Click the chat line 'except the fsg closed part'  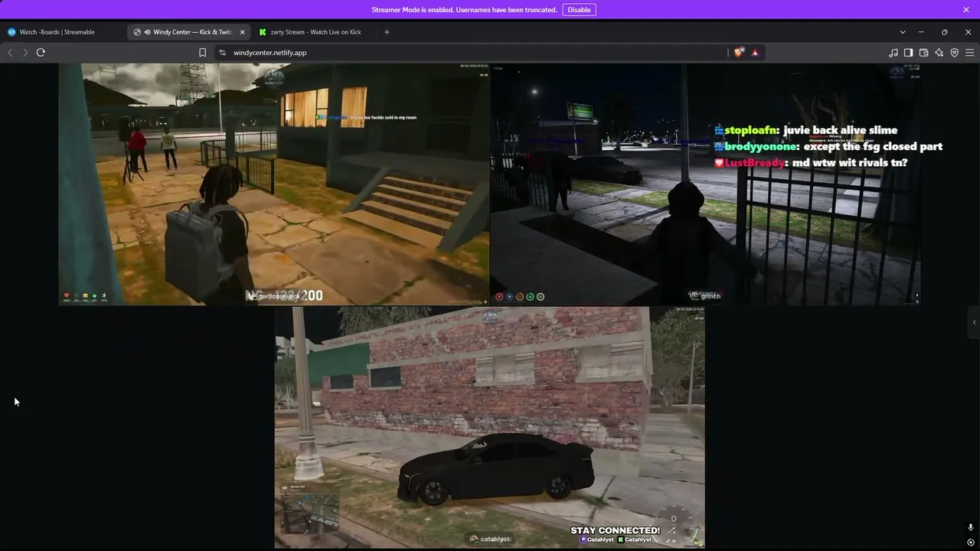click(874, 146)
